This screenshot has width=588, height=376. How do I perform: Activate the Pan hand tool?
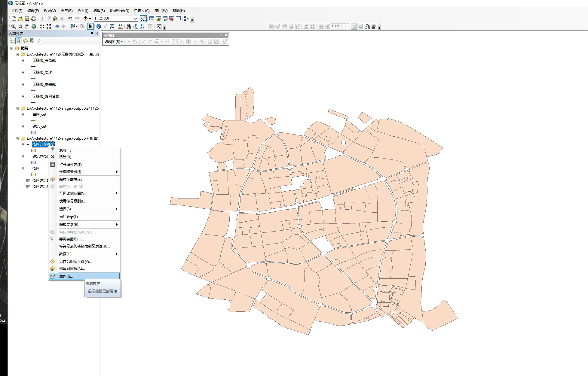[x=27, y=26]
